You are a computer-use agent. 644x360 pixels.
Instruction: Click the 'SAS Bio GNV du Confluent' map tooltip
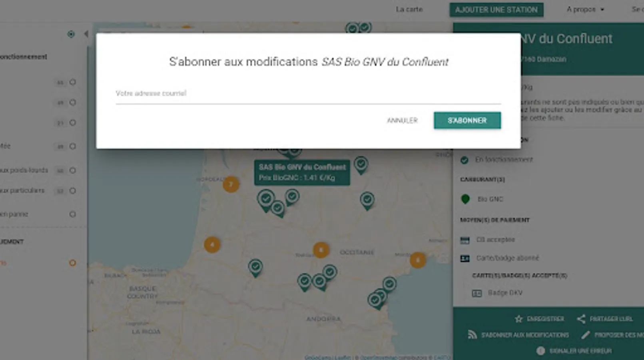302,172
